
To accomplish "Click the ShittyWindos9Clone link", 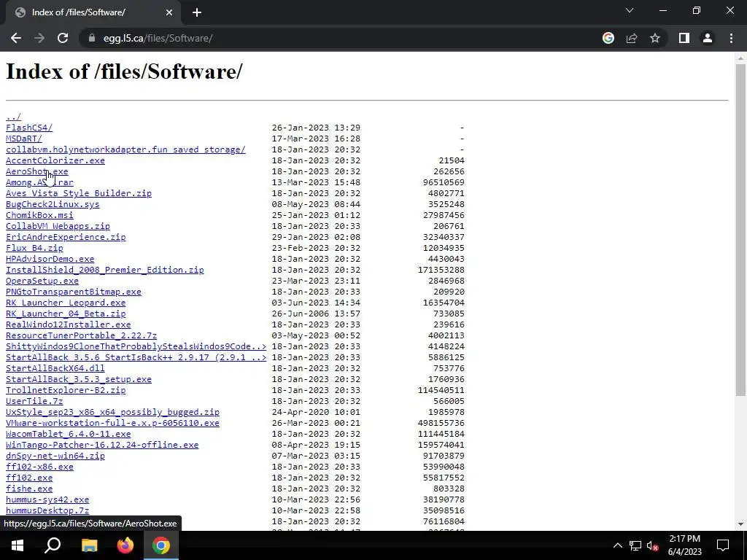I will tap(136, 346).
